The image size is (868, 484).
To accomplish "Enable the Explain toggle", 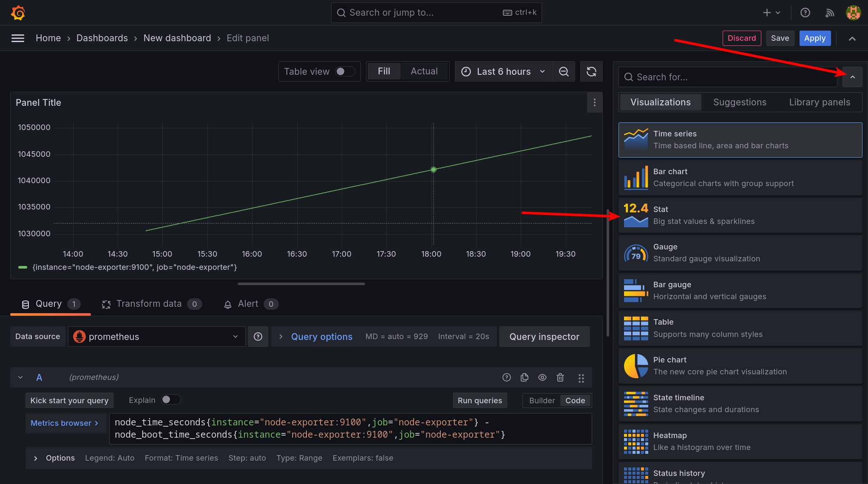I will [x=171, y=400].
